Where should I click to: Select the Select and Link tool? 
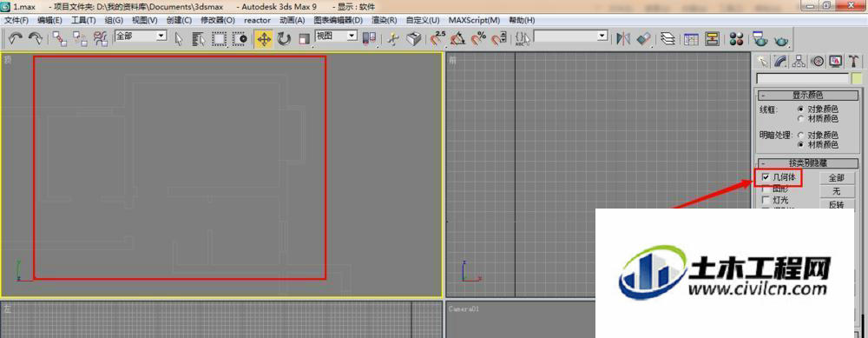point(59,38)
